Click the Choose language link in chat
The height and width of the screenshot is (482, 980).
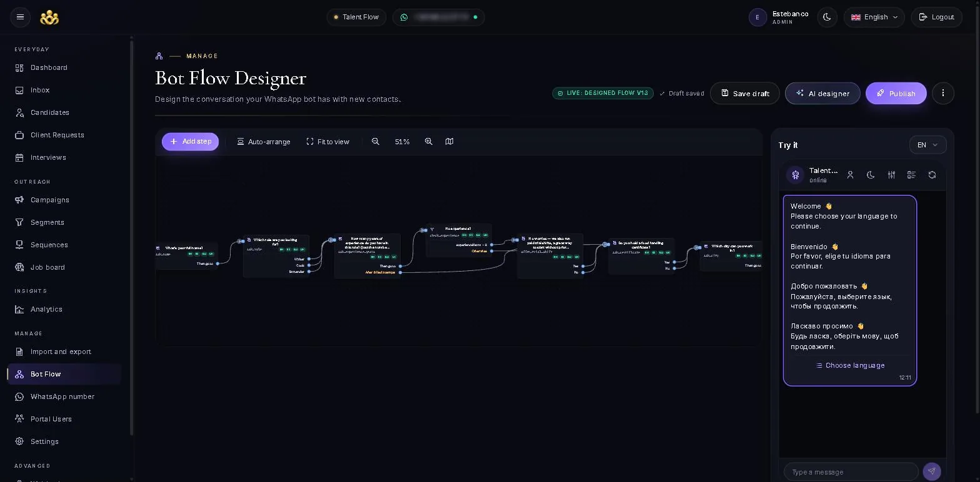click(x=850, y=365)
